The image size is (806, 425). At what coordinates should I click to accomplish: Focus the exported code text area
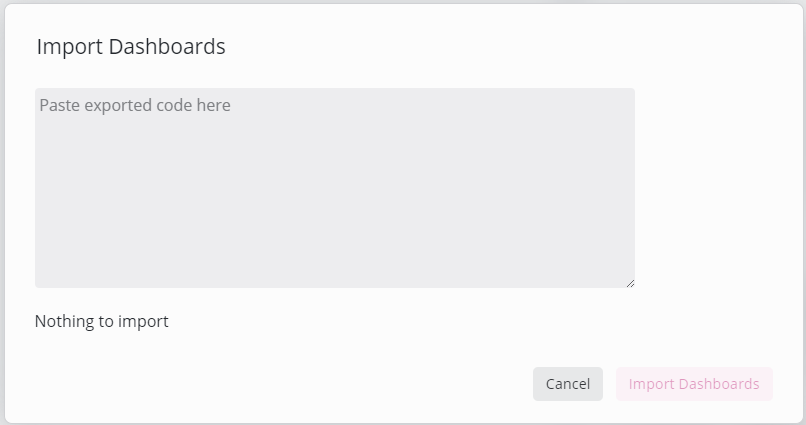click(x=334, y=188)
